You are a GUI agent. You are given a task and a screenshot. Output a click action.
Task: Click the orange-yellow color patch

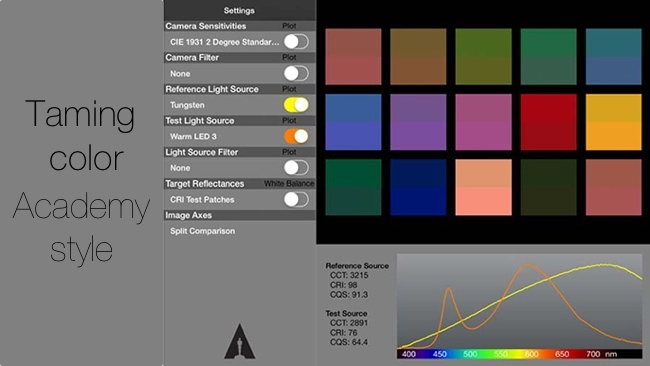coord(614,122)
